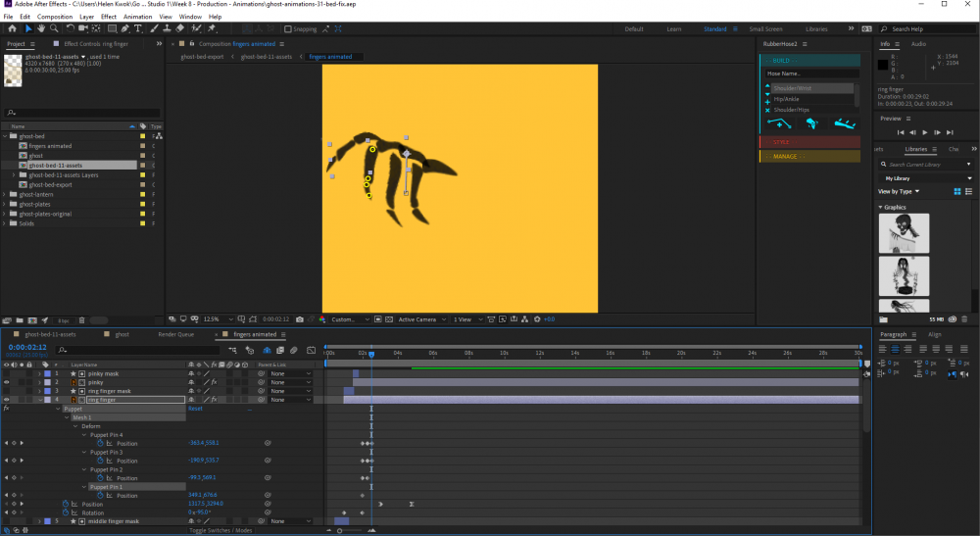Open the Animation menu
Screen dimensions: 980x536
point(138,17)
